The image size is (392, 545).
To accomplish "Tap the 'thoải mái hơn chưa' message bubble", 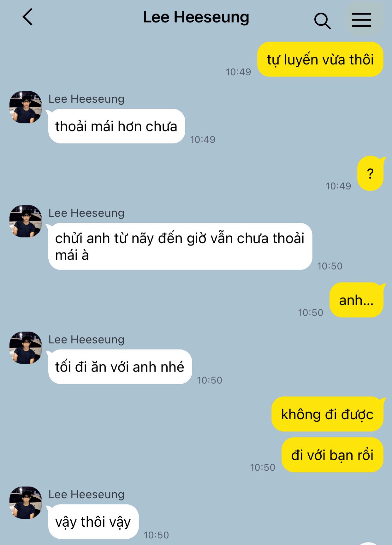I will click(x=116, y=126).
